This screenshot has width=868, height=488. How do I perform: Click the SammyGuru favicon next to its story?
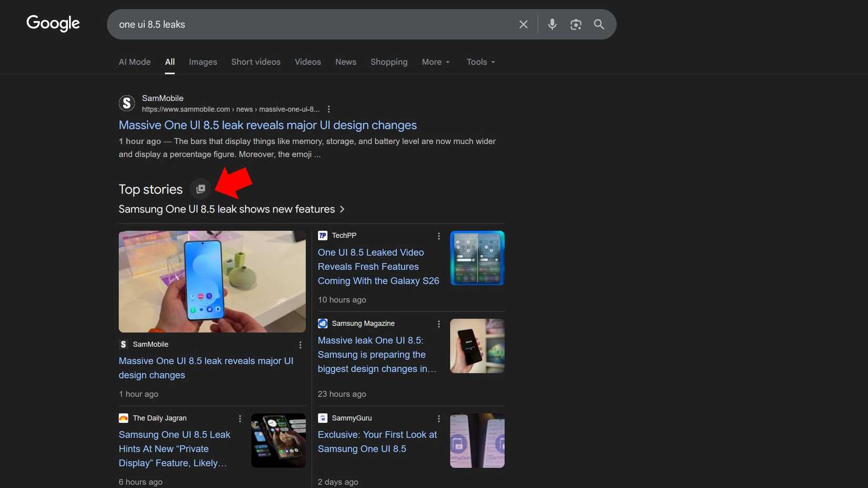(322, 418)
